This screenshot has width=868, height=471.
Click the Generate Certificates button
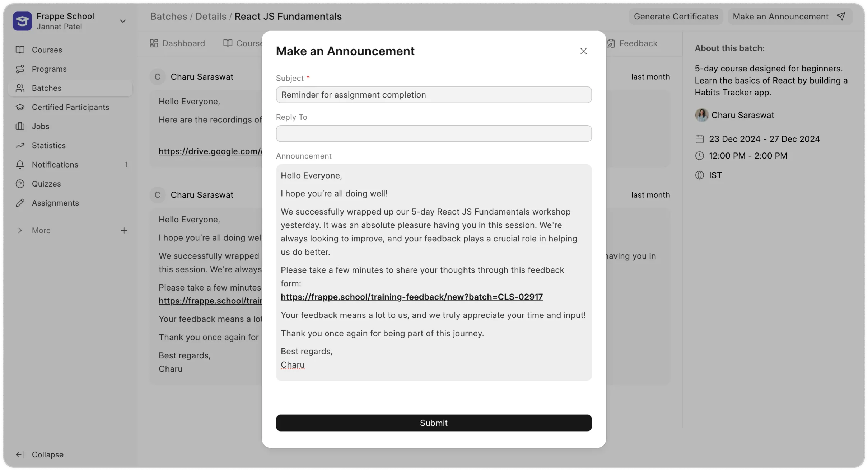[675, 16]
